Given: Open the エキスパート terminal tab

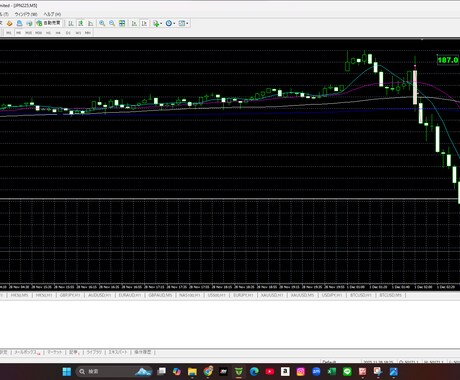Looking at the screenshot, I should pos(118,352).
